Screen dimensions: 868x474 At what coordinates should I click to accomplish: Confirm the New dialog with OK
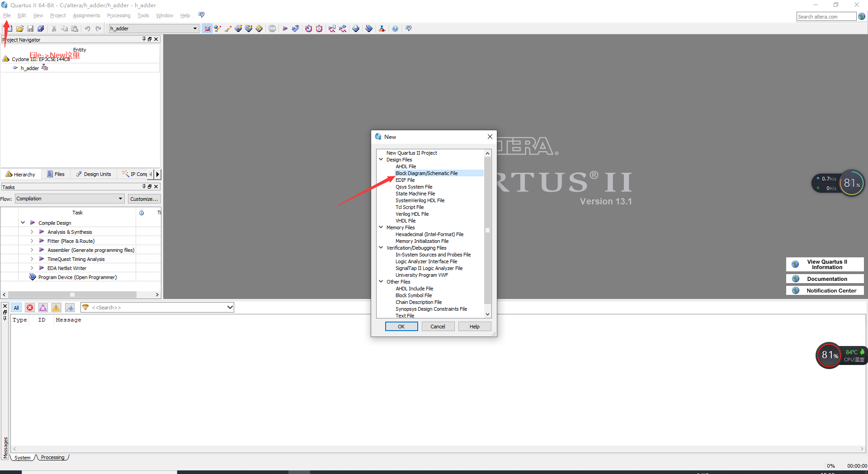[401, 327]
